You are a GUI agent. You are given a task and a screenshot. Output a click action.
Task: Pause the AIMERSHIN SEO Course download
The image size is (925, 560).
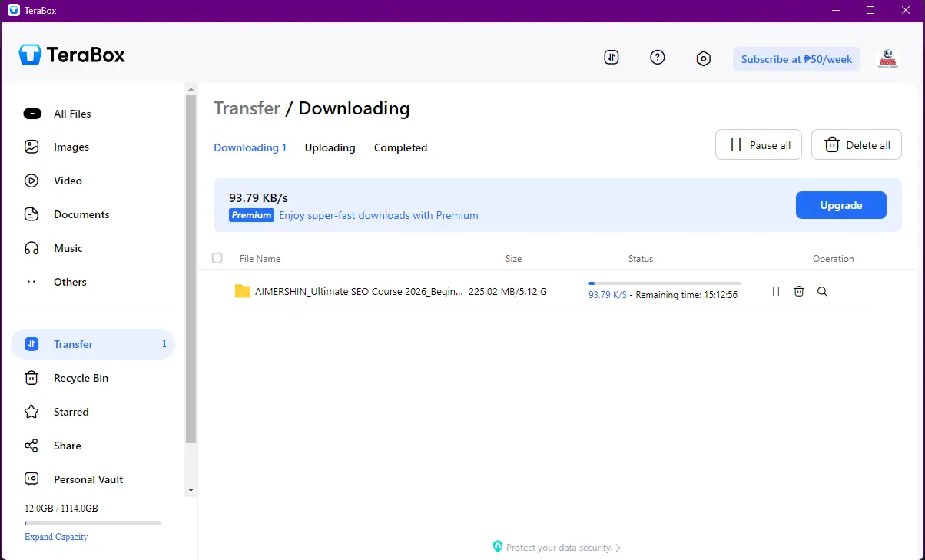pos(776,291)
